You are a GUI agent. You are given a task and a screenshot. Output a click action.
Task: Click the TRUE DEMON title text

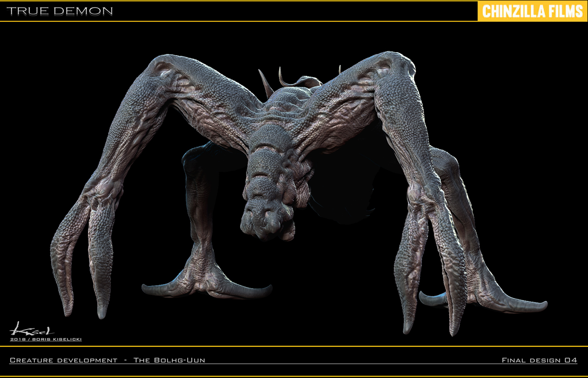point(60,11)
